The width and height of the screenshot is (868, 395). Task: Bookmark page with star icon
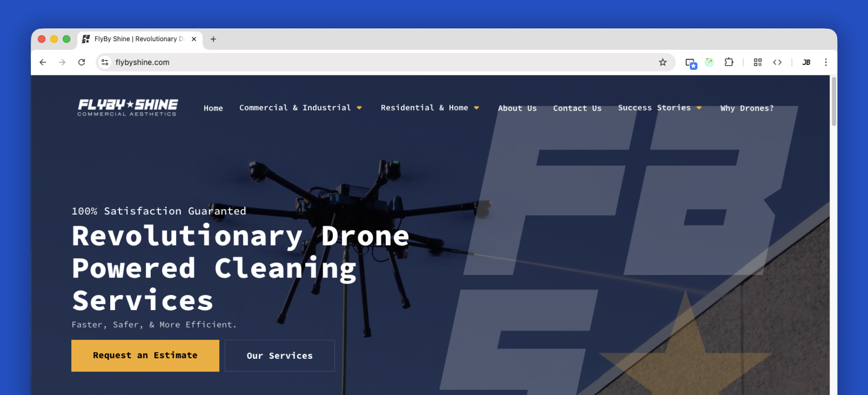click(x=663, y=62)
